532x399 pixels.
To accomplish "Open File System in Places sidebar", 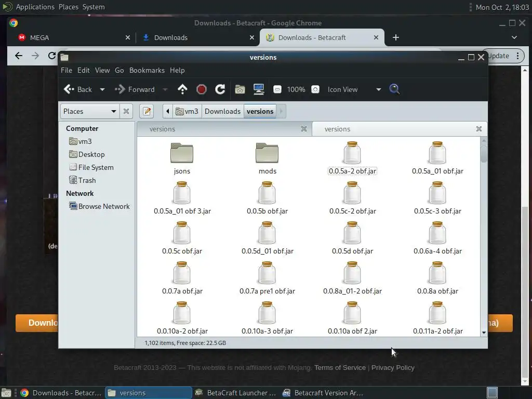I will tap(91, 167).
